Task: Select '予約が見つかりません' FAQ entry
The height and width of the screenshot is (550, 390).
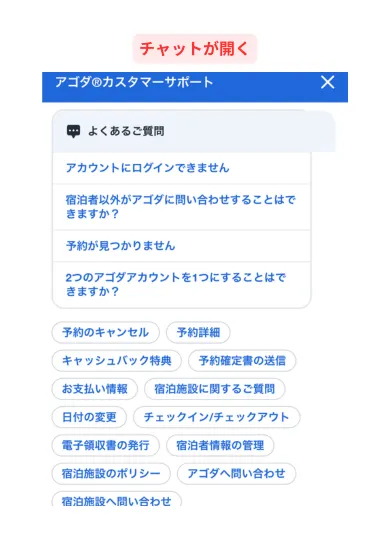Action: [181, 246]
